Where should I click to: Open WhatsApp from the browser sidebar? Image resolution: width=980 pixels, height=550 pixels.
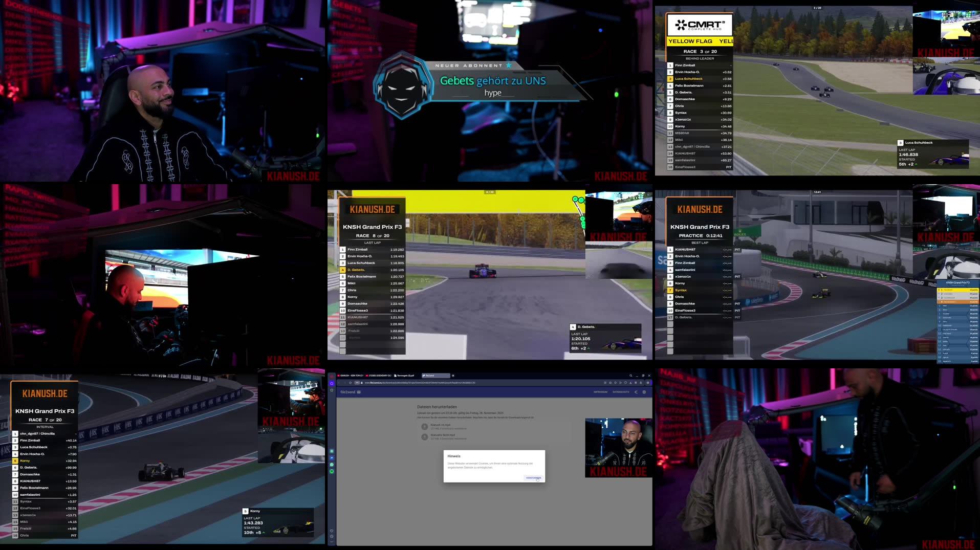pos(332,464)
